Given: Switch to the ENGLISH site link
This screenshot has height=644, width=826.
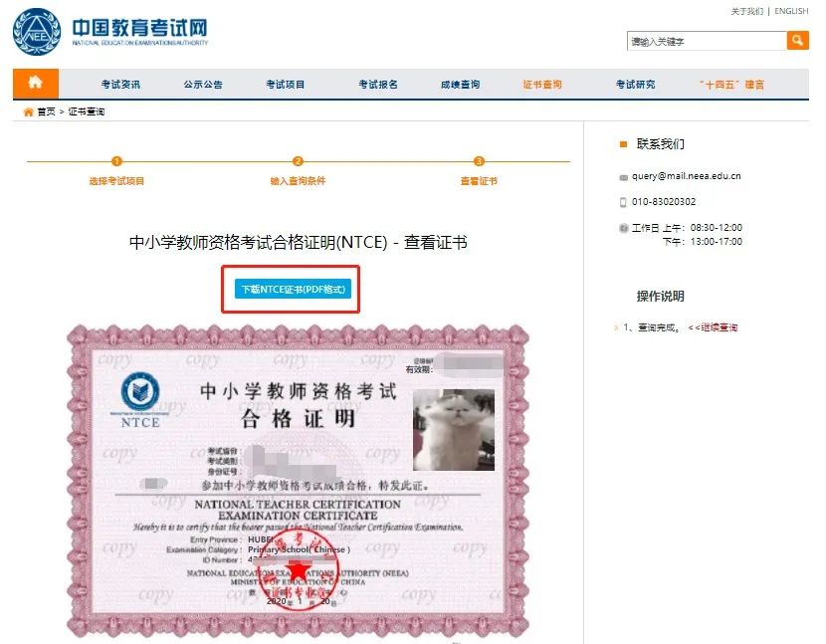Looking at the screenshot, I should pos(791,11).
